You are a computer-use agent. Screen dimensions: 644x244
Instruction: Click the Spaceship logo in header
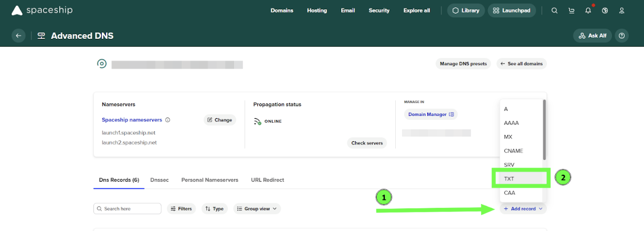click(x=42, y=10)
